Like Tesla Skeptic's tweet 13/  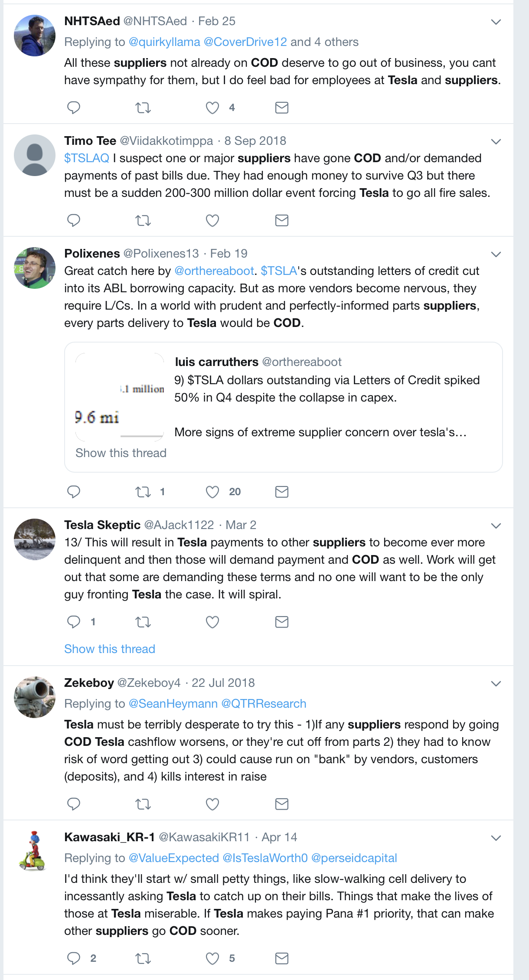tap(212, 622)
